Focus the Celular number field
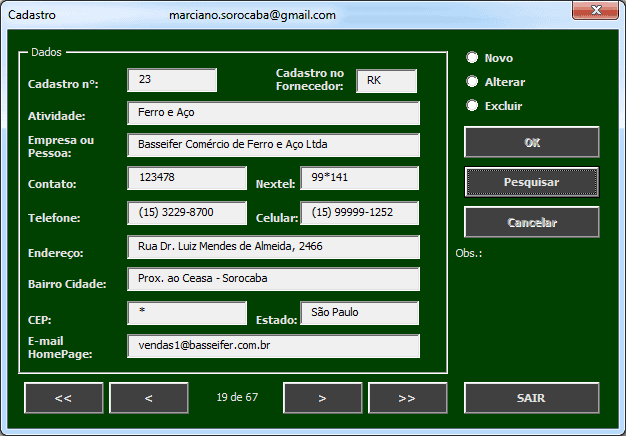The width and height of the screenshot is (626, 436). tap(358, 213)
